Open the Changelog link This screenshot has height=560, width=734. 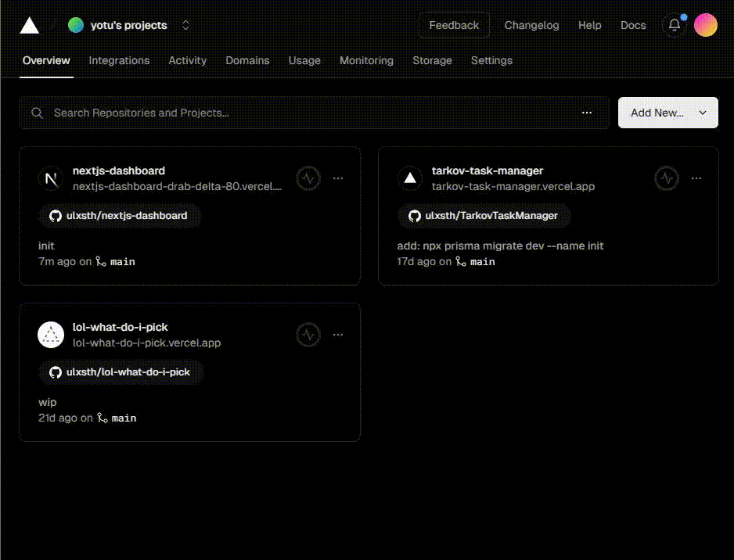532,25
